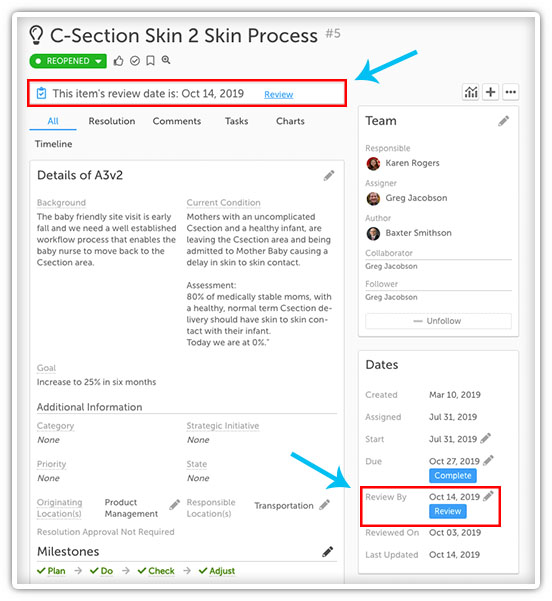Viewport: 552px width, 601px height.
Task: Click the Unfollow button
Action: click(439, 321)
